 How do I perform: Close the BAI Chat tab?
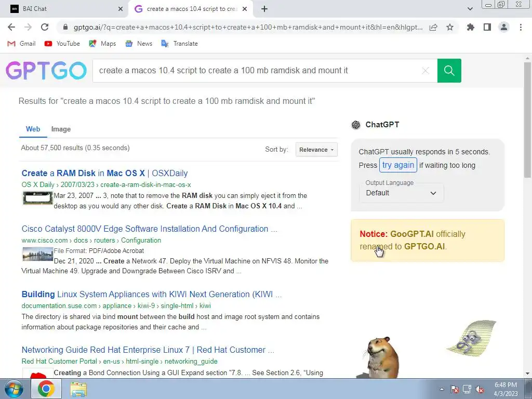point(121,9)
